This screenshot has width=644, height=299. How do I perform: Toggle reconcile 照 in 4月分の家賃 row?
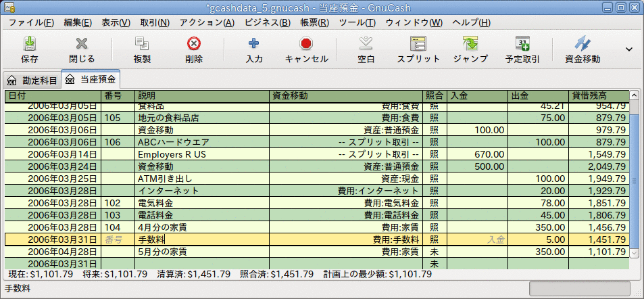click(435, 227)
